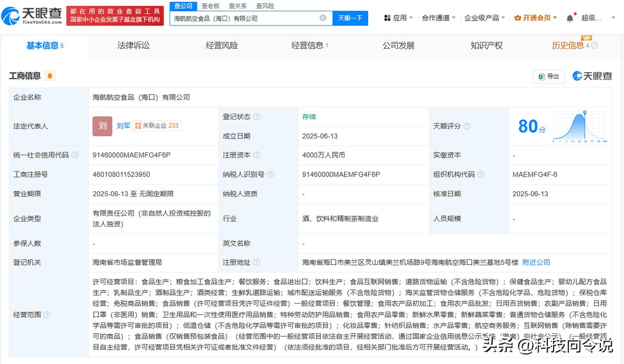Click the help icon next to 注册地址
624x364 pixels.
point(257,263)
